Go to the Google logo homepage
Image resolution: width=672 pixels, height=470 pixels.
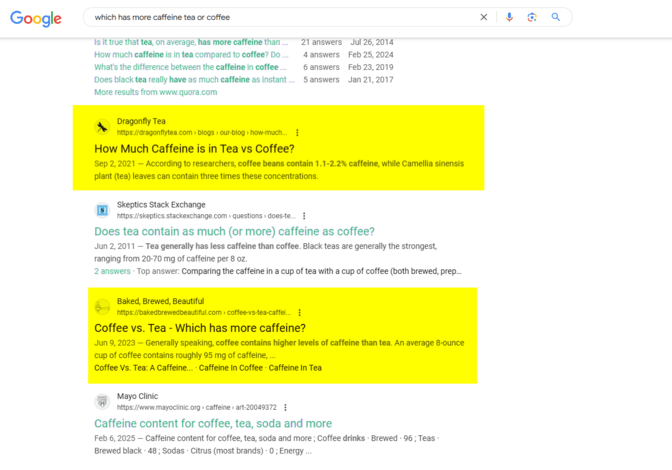click(x=36, y=18)
